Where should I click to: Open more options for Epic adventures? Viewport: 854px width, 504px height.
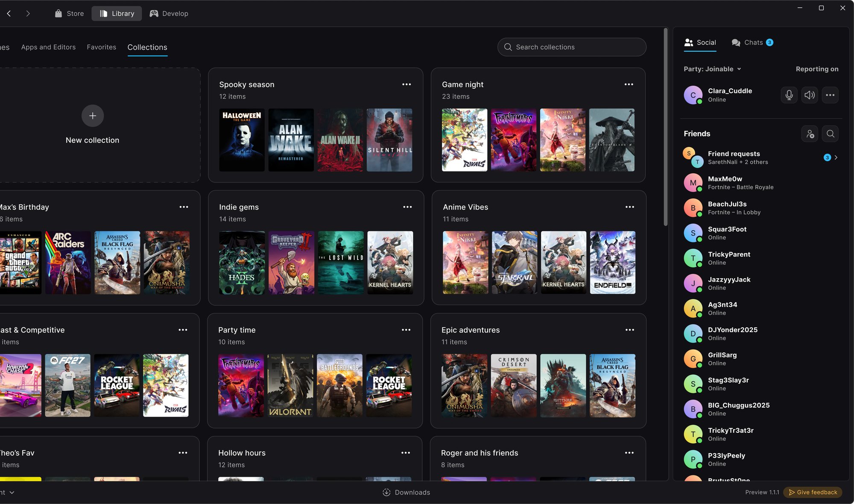tap(630, 330)
